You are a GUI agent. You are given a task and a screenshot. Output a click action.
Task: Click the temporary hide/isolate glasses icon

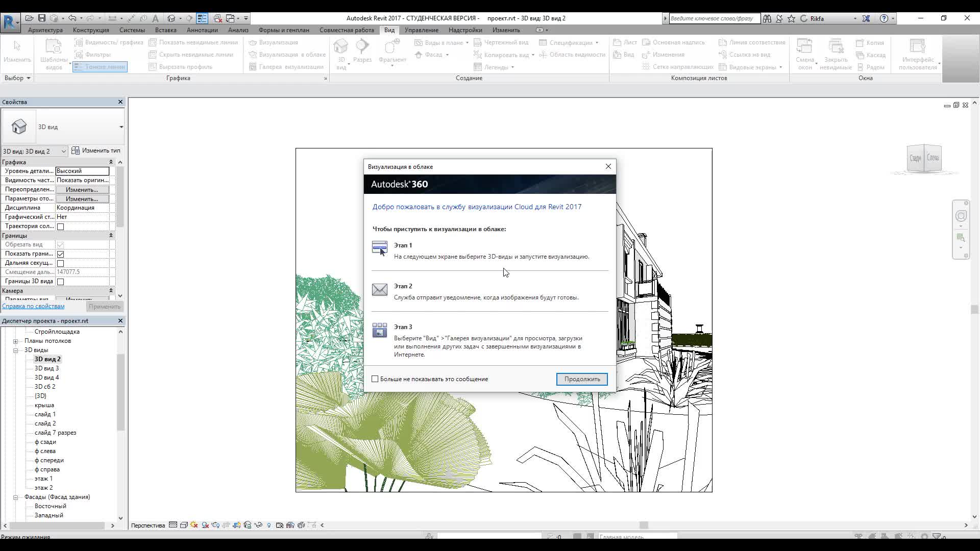[258, 525]
